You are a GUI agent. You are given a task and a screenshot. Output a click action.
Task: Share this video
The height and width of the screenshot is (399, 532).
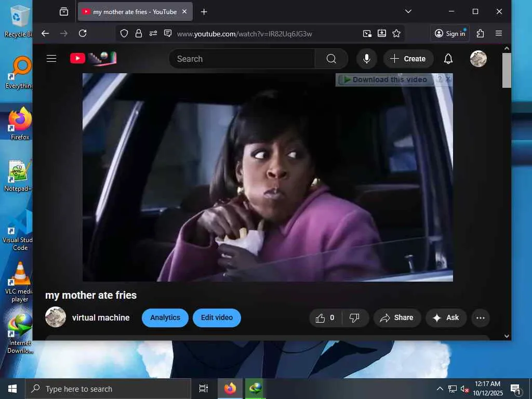pyautogui.click(x=397, y=318)
